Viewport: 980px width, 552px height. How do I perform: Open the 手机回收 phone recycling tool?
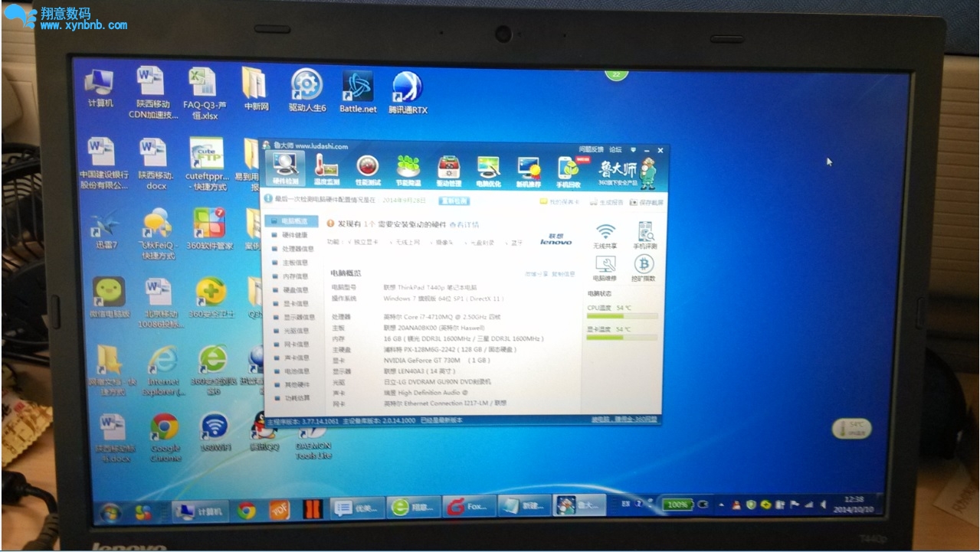569,170
